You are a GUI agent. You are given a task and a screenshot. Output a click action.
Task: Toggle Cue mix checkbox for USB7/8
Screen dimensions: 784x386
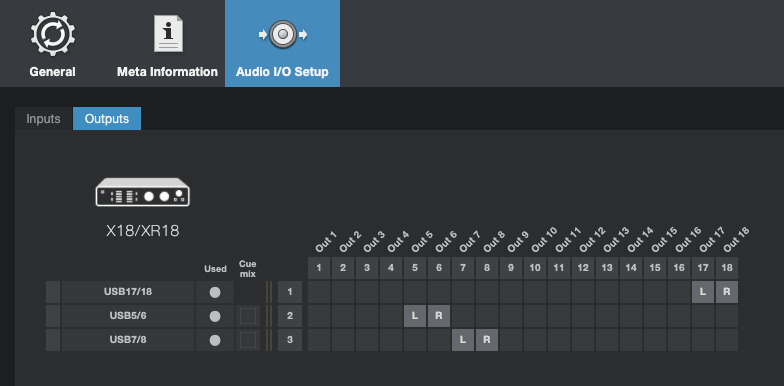(248, 340)
